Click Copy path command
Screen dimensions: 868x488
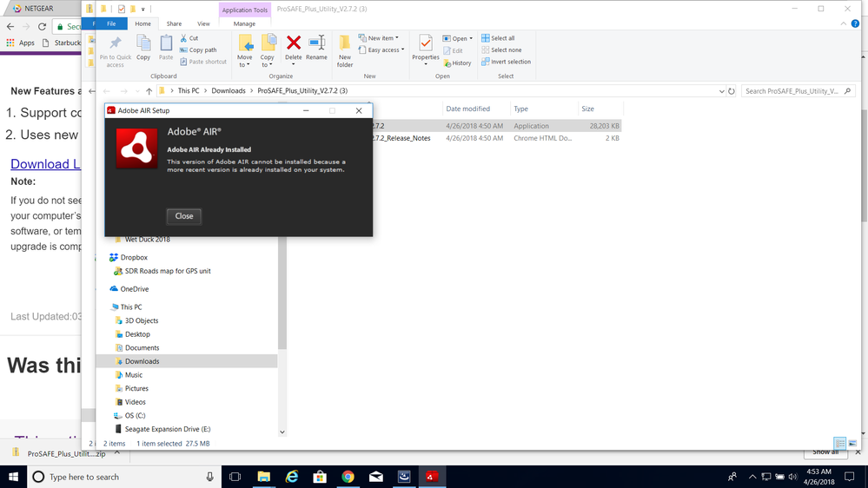point(197,49)
